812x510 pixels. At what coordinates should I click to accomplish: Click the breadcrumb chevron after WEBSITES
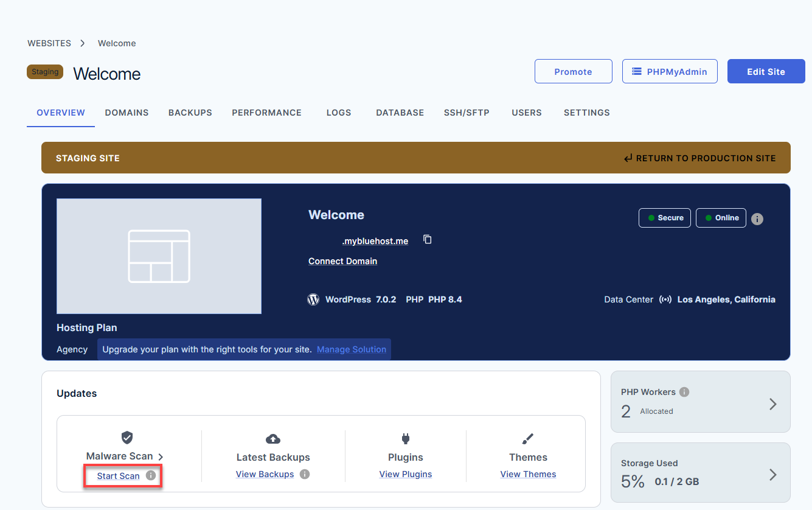(82, 43)
